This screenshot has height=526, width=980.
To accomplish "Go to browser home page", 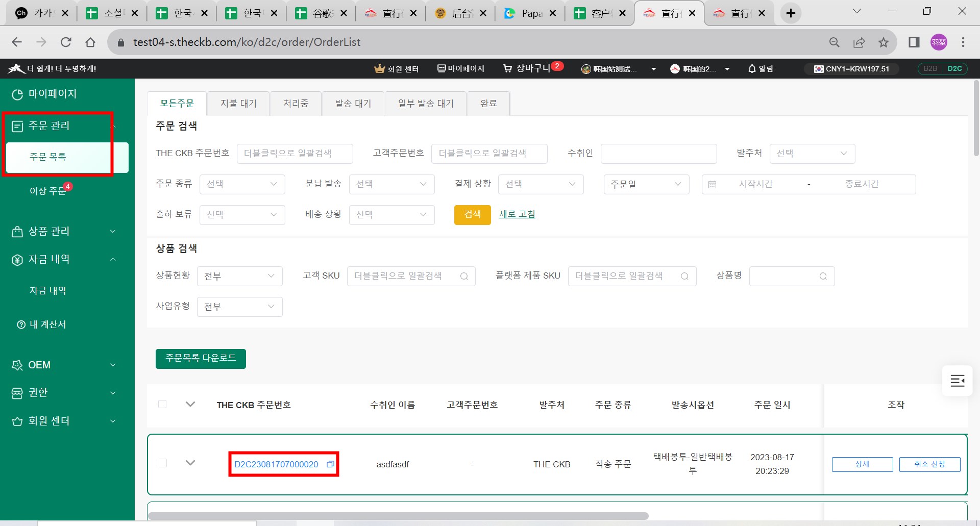I will pos(90,42).
